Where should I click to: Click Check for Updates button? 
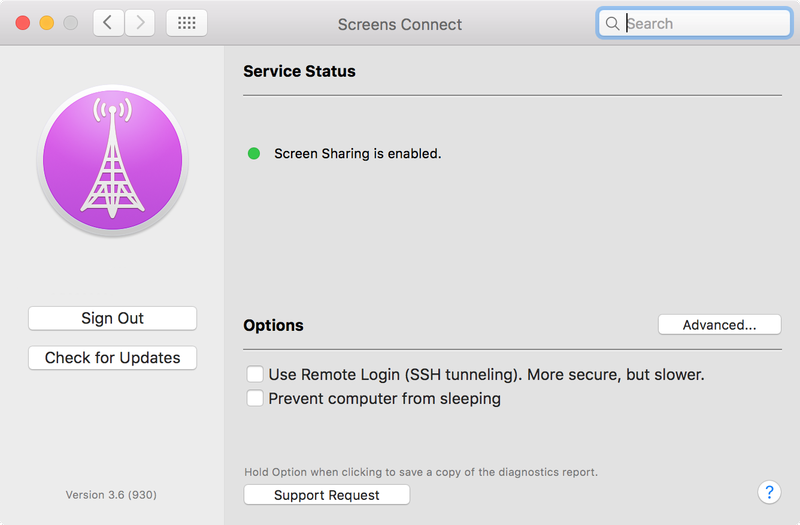click(113, 358)
